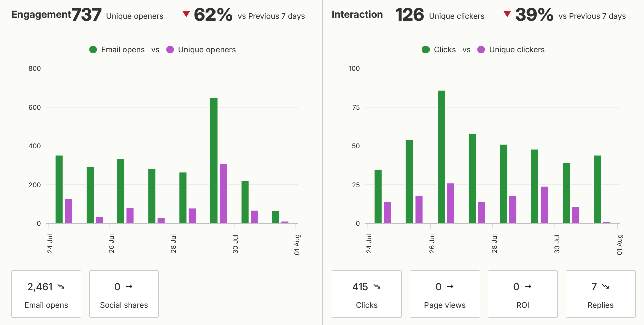Open the 7 Replies metric card
644x325 pixels.
[600, 294]
